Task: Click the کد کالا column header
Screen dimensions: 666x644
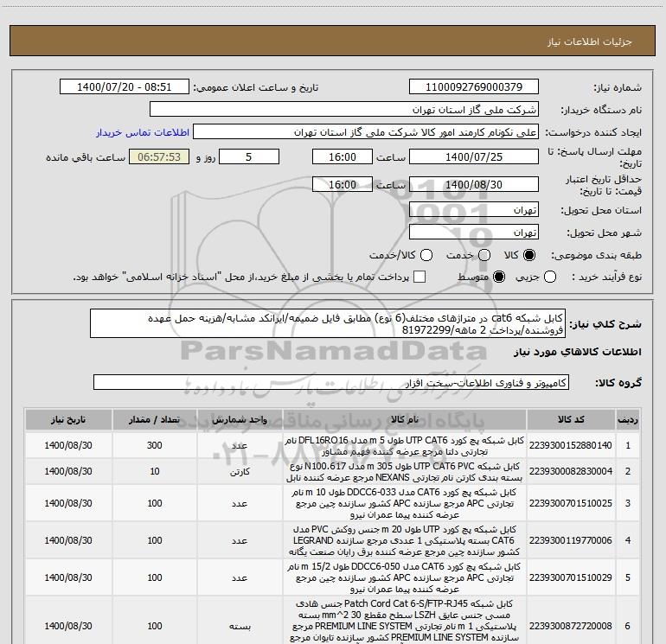Action: click(x=571, y=419)
